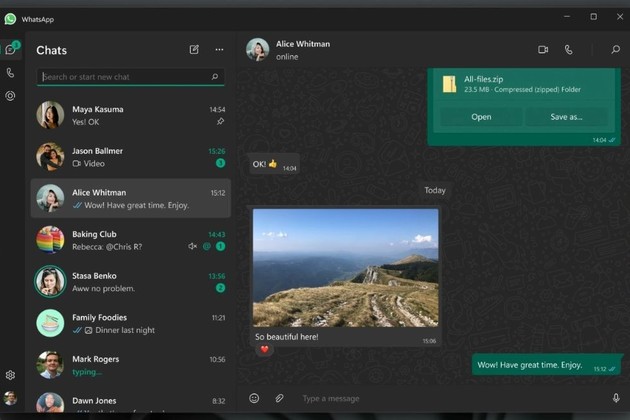
Task: Start a video call with Alice
Action: 543,50
